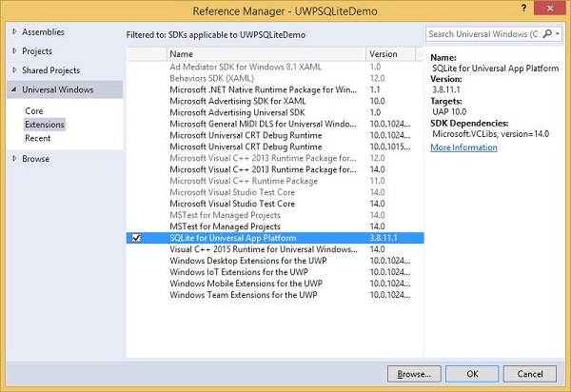The width and height of the screenshot is (571, 392).
Task: Select Windows Mobile Extensions for the UWP
Action: (275, 284)
